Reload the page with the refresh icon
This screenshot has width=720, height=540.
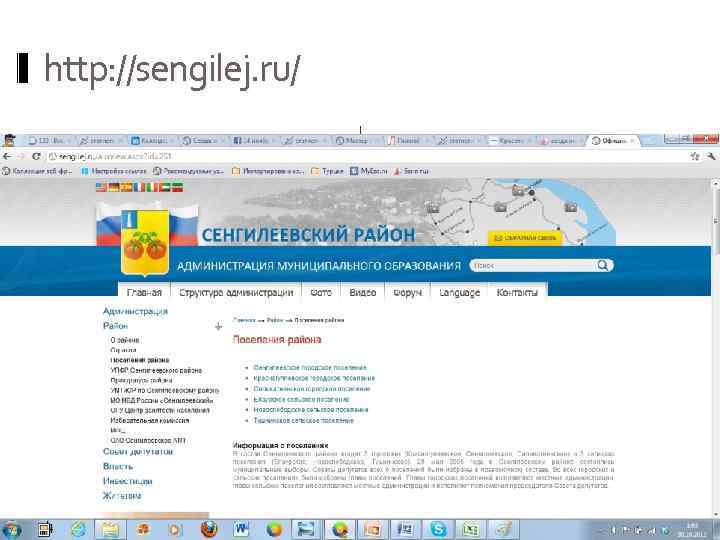[36, 157]
